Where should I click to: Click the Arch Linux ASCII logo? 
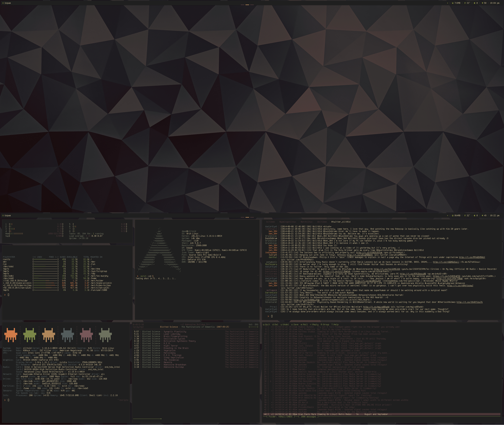(159, 250)
